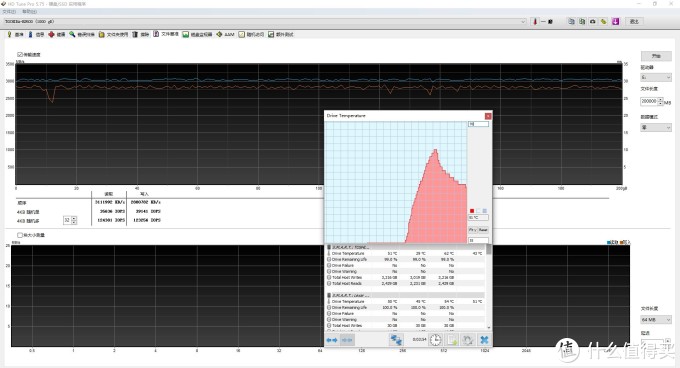Open the data pattern dropdown
680x368 pixels.
point(656,127)
